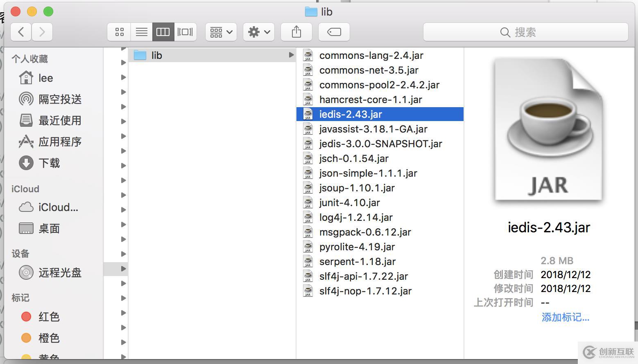Click into the 搜索 search field
This screenshot has width=638, height=364.
coord(525,32)
